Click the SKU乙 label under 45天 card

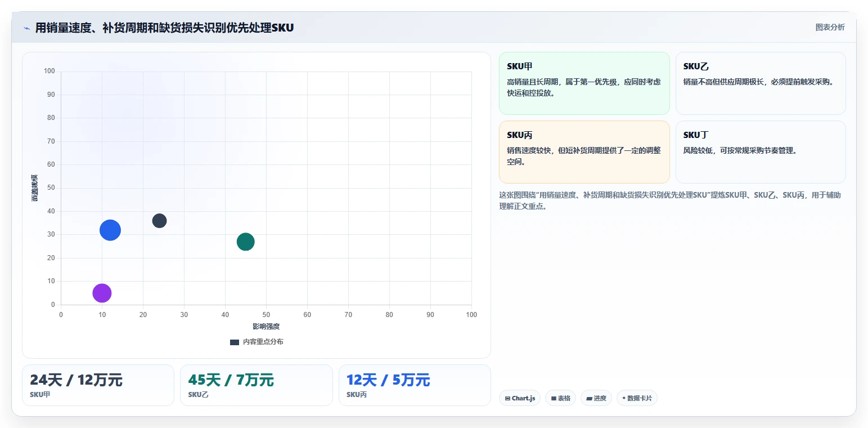198,395
